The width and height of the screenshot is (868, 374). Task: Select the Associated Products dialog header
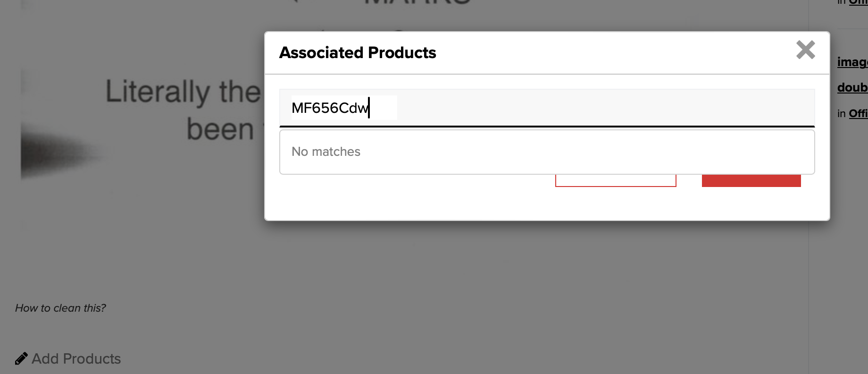coord(358,52)
